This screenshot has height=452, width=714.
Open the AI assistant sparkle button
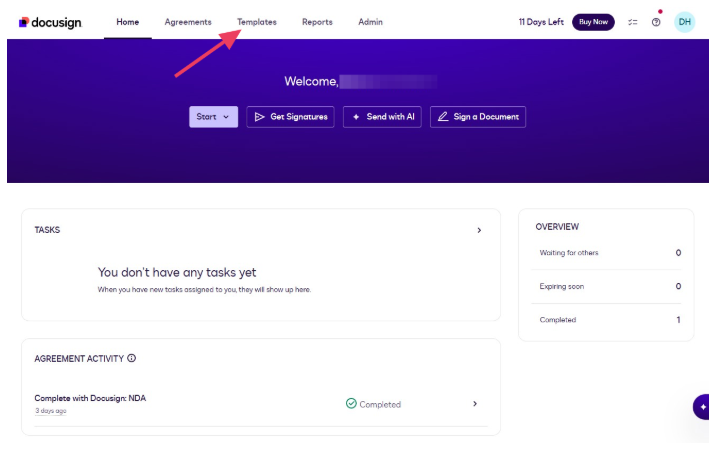pos(703,407)
